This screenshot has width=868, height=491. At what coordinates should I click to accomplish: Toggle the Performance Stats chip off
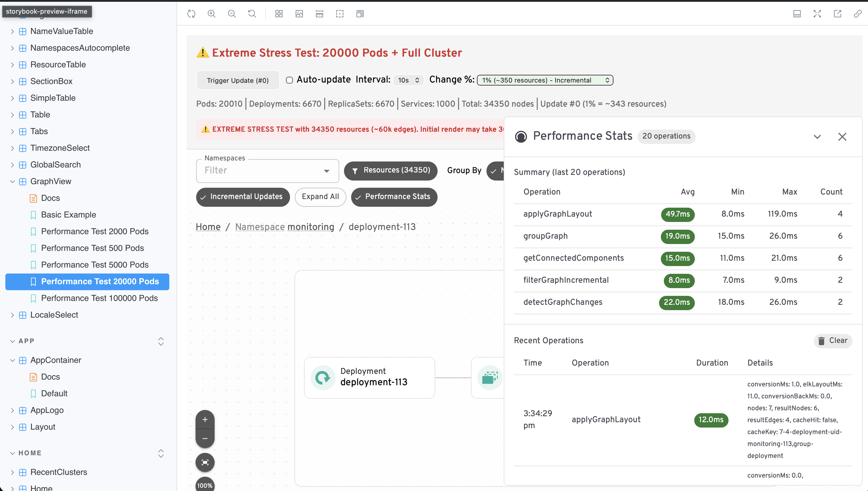394,197
